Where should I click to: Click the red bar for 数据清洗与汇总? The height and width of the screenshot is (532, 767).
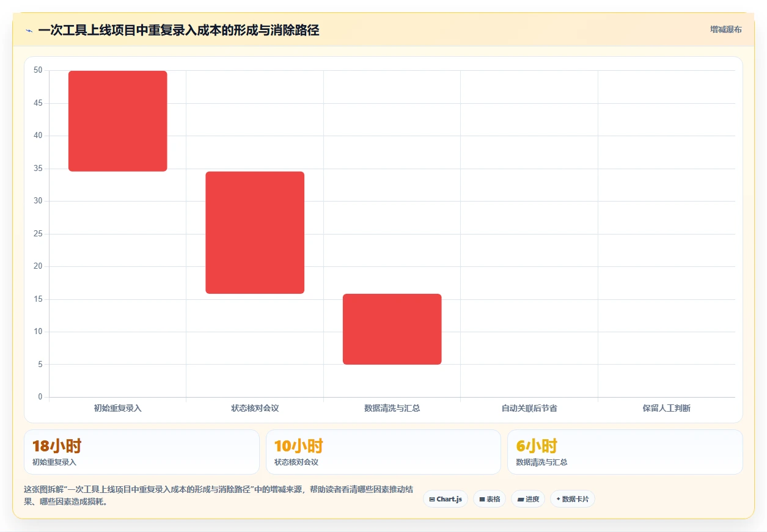tap(392, 329)
